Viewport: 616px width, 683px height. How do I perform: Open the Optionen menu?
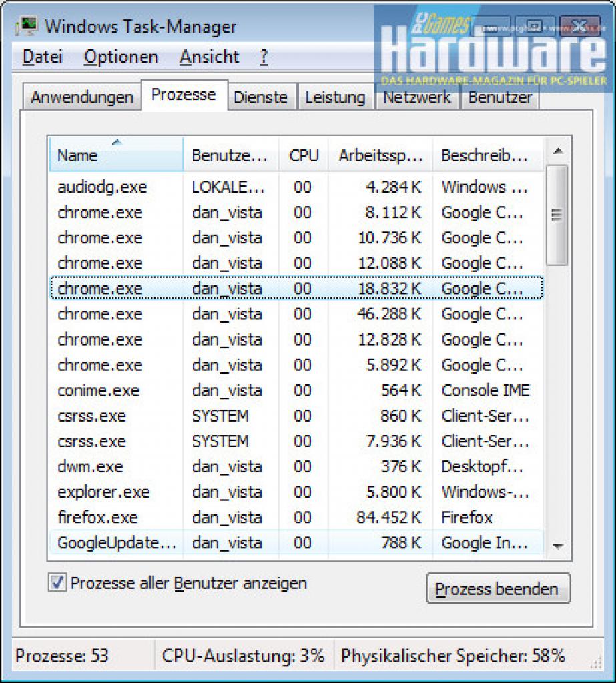click(121, 57)
